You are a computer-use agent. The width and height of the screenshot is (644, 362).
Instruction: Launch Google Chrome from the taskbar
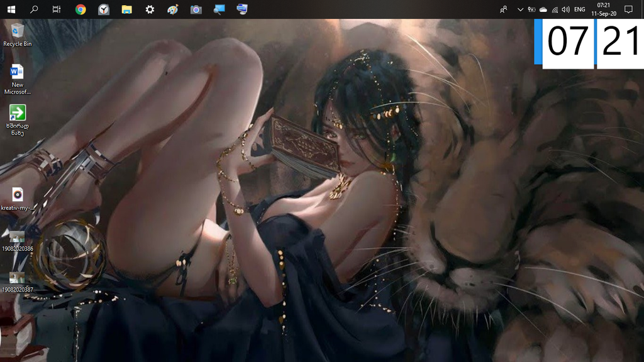(80, 9)
